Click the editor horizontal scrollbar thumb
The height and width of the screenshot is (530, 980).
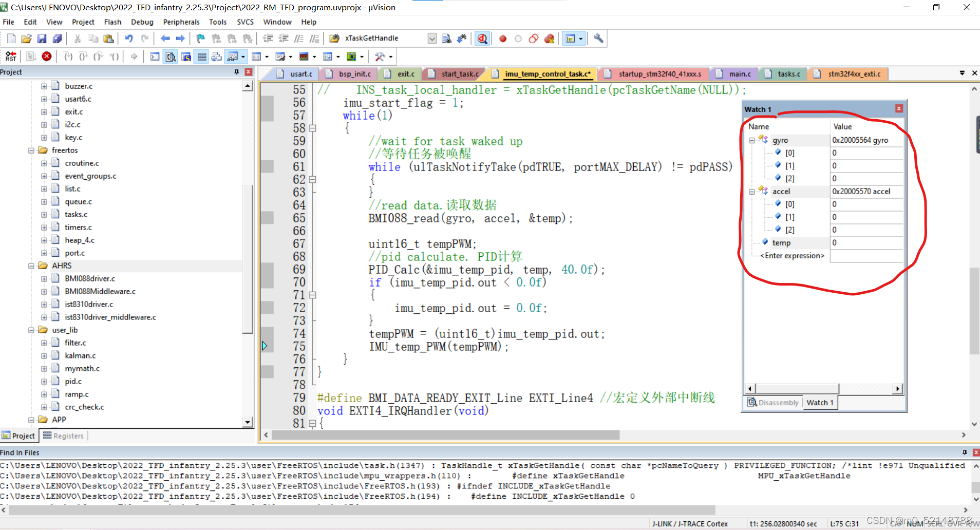[445, 435]
